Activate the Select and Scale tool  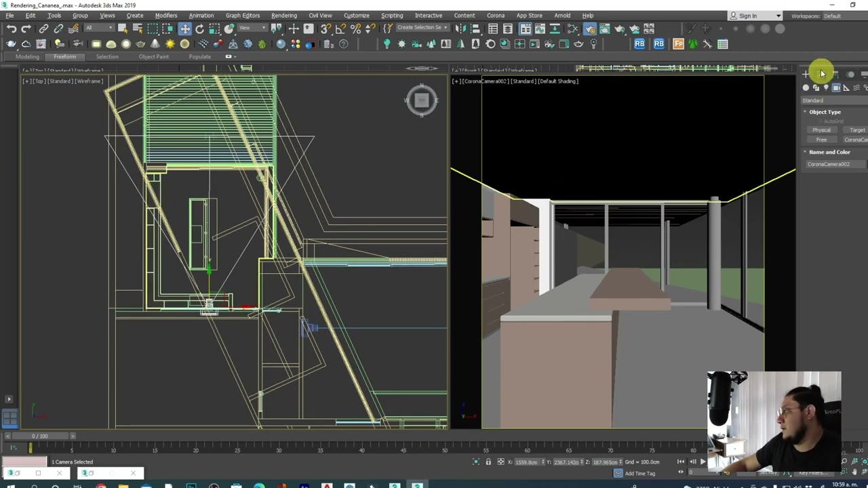click(214, 28)
